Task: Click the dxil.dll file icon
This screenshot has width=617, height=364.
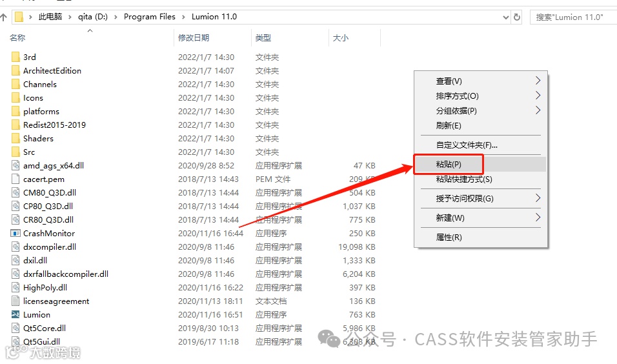Action: click(x=15, y=261)
